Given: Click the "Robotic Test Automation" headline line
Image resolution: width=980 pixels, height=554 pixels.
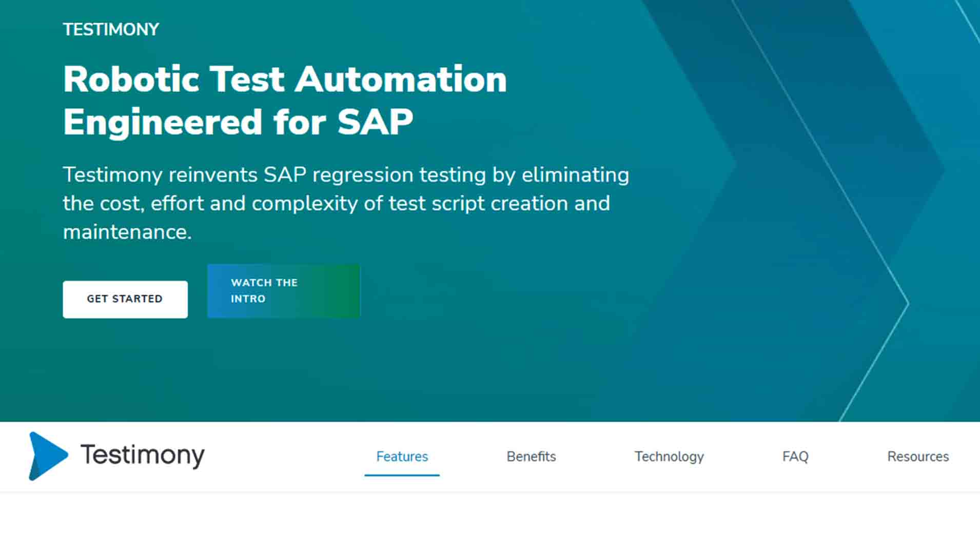Looking at the screenshot, I should (x=285, y=80).
